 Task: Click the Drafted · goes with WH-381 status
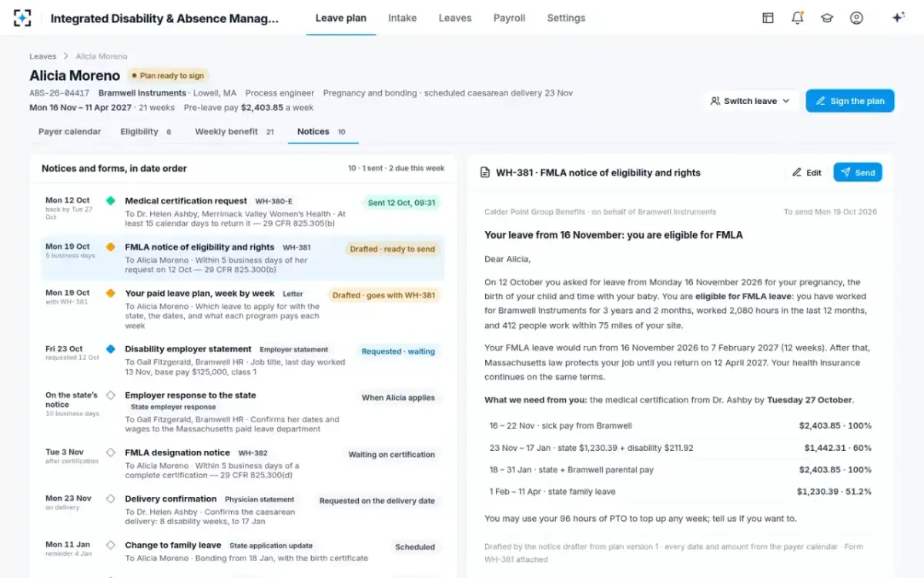(383, 295)
